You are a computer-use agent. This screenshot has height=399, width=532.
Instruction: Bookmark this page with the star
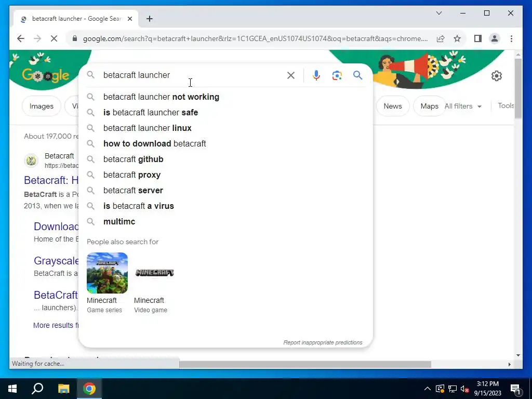(457, 38)
